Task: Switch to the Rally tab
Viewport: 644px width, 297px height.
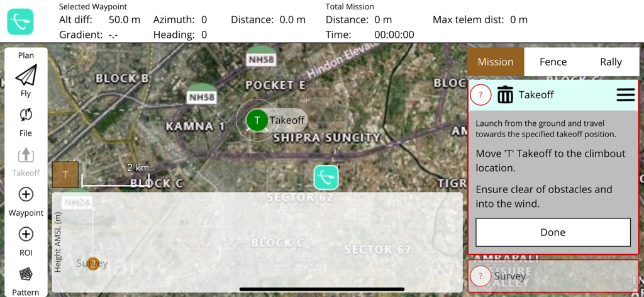Action: pos(611,62)
